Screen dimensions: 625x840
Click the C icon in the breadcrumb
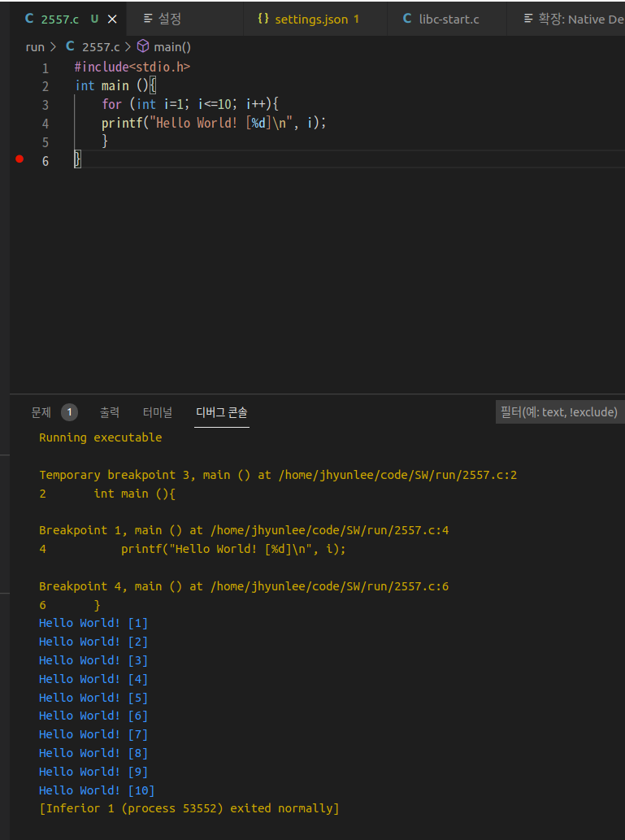click(70, 46)
